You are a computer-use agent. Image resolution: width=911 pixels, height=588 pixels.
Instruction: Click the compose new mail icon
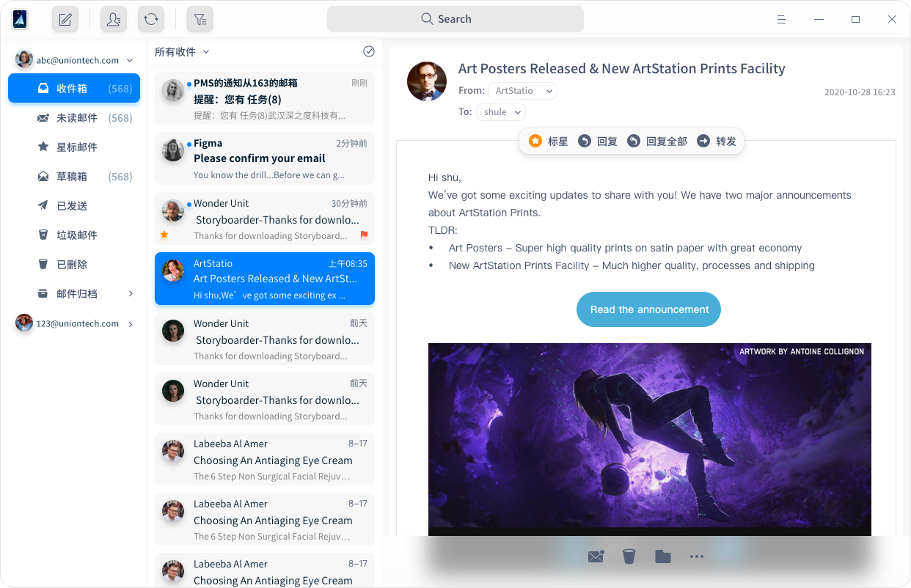(x=65, y=20)
